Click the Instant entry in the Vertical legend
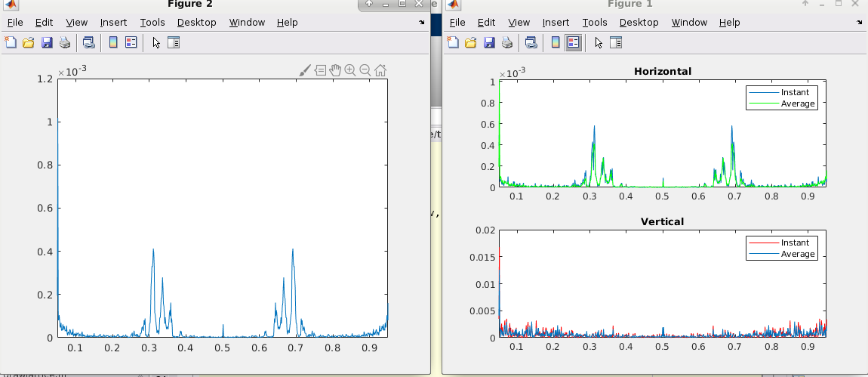868x377 pixels. click(795, 243)
